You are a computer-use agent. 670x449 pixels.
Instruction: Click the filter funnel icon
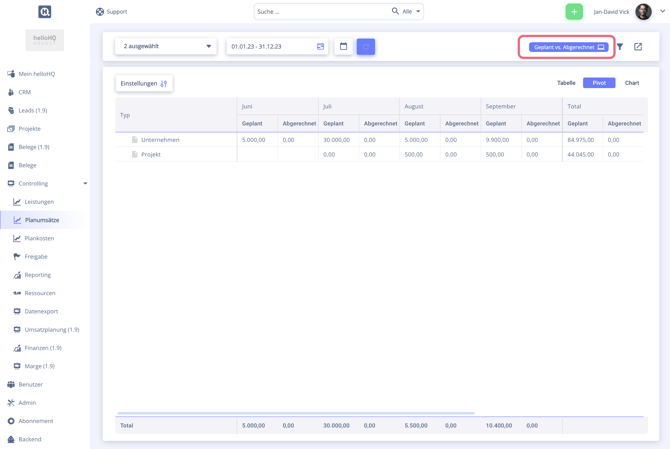[620, 47]
